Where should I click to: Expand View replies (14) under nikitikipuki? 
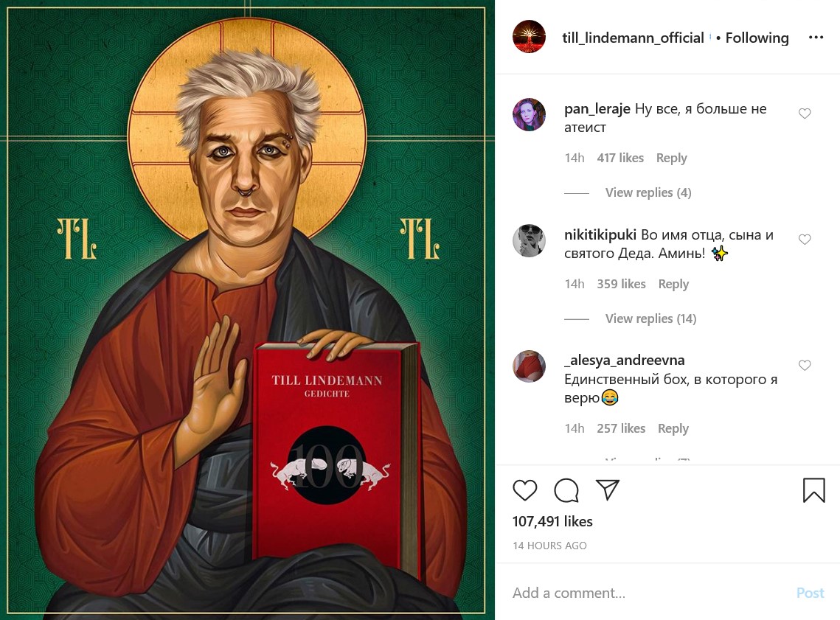point(651,318)
